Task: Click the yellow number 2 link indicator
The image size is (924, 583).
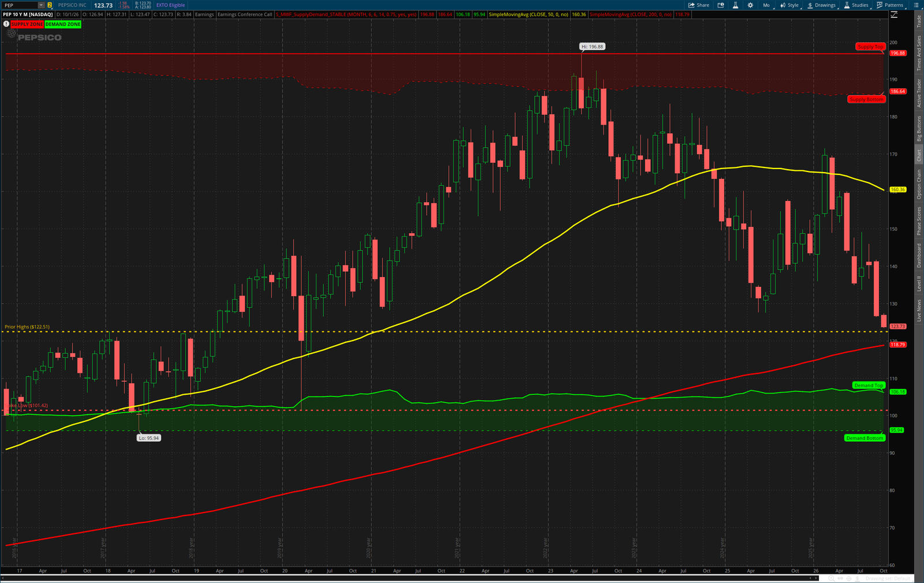Action: click(x=50, y=5)
